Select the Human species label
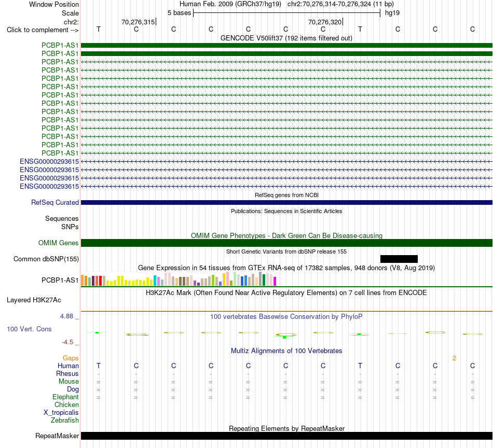 point(68,366)
